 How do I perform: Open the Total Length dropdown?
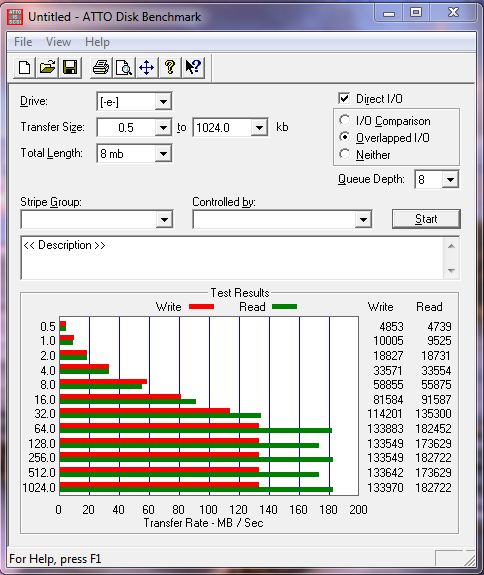point(163,154)
